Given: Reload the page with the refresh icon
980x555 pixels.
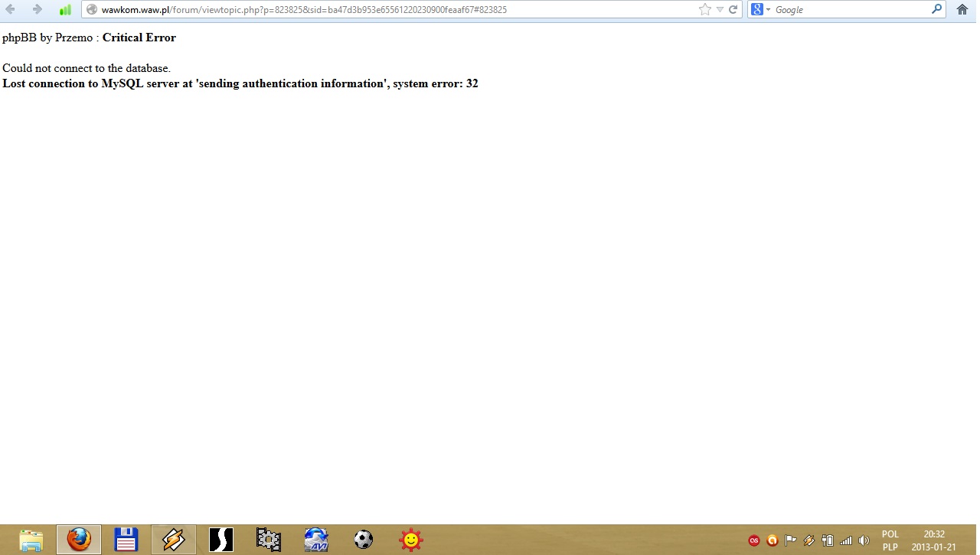Looking at the screenshot, I should (x=733, y=10).
